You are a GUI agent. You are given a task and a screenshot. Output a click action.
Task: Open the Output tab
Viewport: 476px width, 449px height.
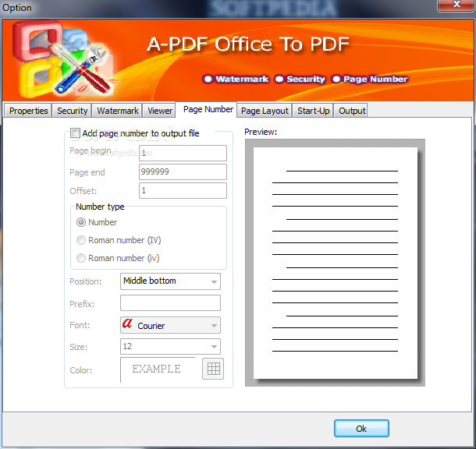click(351, 111)
